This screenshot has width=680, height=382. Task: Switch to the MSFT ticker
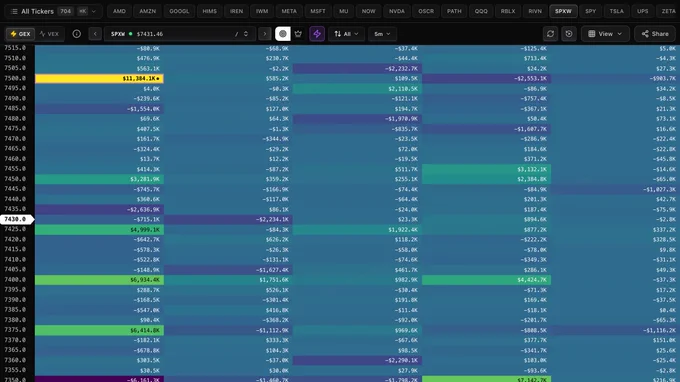coord(318,11)
